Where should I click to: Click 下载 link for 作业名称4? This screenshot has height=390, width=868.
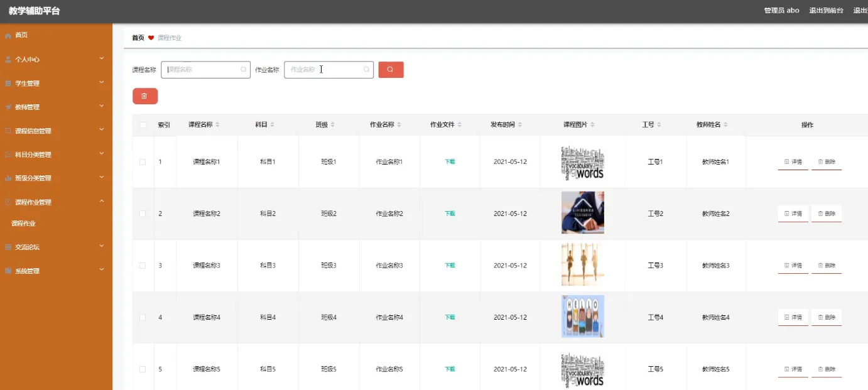[x=450, y=317]
